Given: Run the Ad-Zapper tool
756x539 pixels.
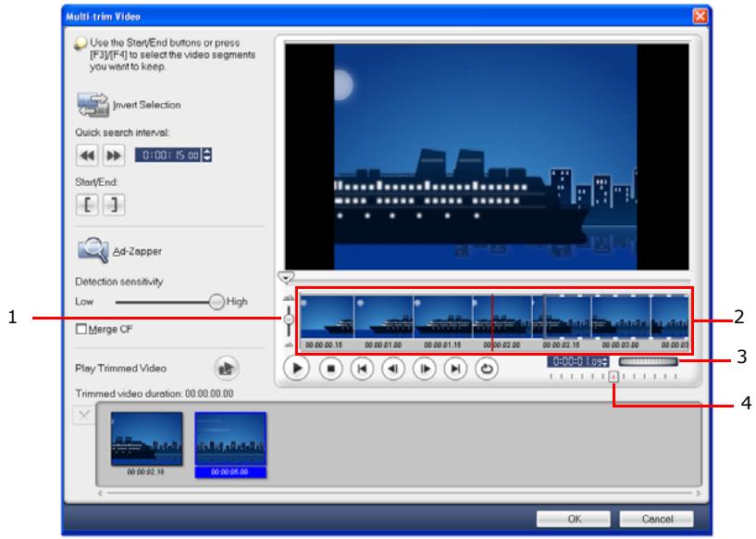Looking at the screenshot, I should 93,250.
